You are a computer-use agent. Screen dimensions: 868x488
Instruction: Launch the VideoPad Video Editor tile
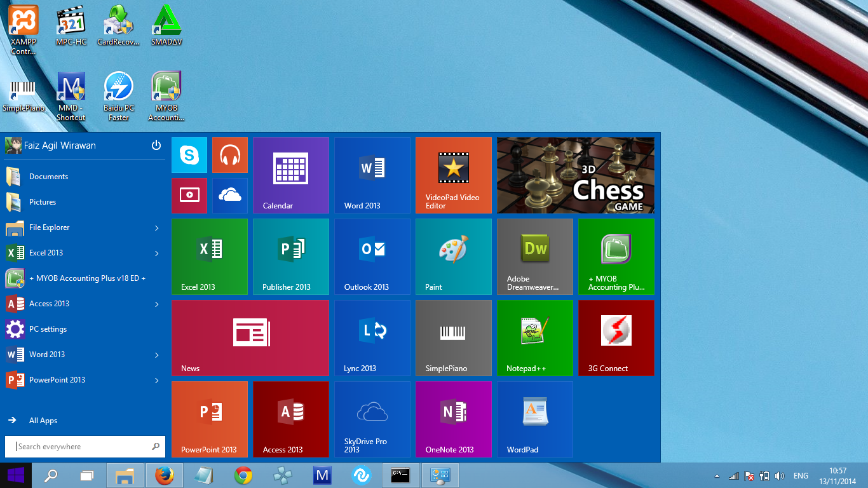tap(454, 175)
